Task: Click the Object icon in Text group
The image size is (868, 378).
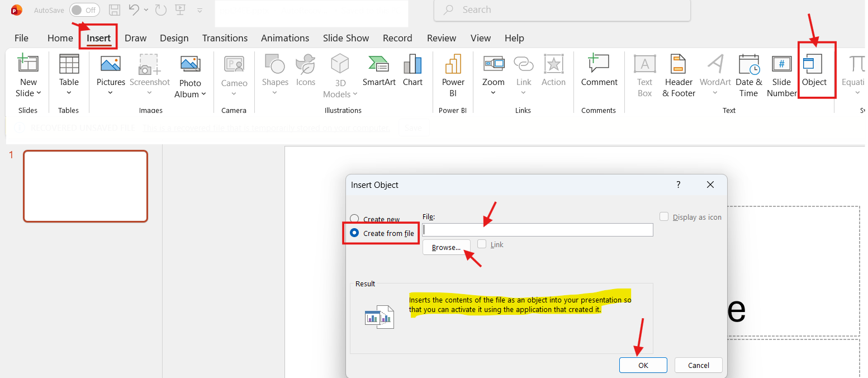Action: pos(814,64)
